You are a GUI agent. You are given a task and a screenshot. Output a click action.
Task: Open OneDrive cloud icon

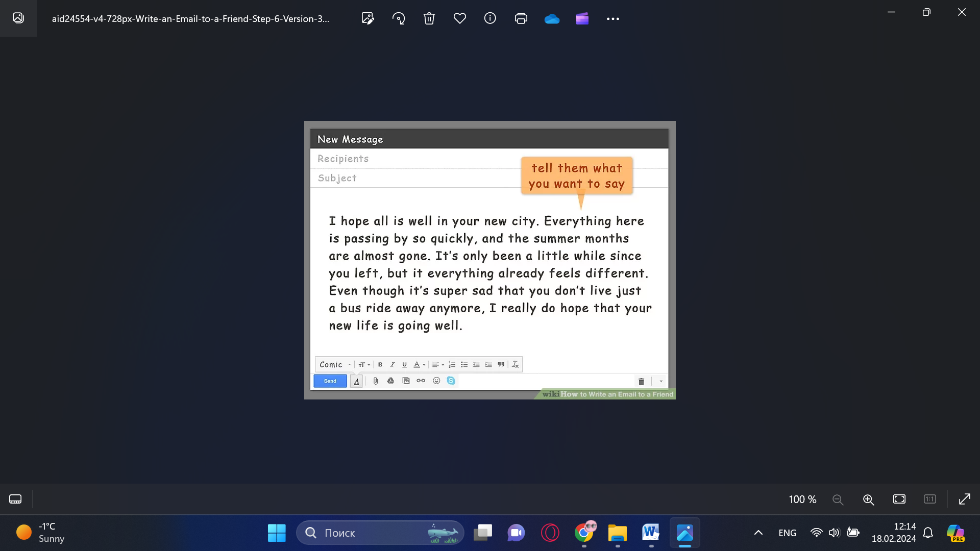click(552, 19)
